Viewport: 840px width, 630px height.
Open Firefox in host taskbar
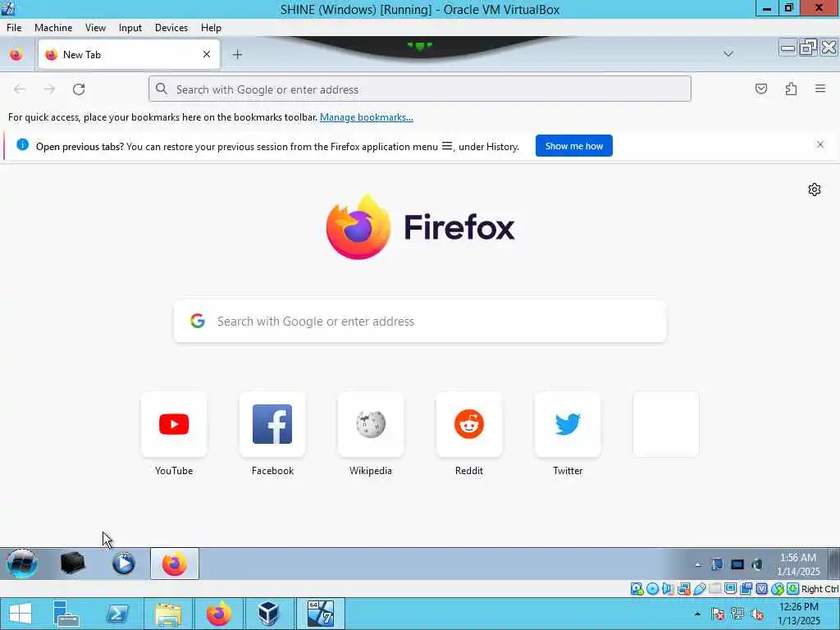click(218, 614)
